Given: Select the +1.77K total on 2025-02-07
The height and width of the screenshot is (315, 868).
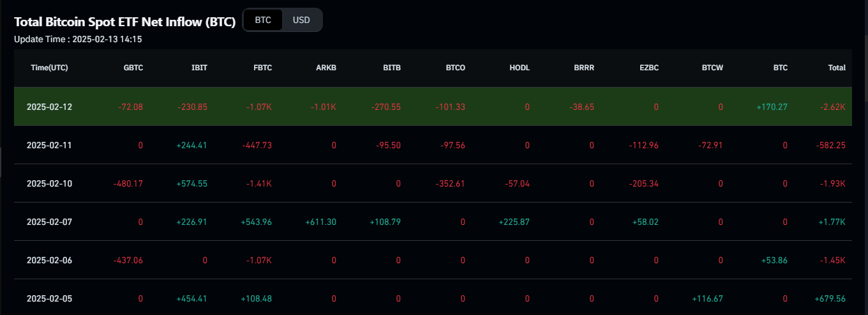Looking at the screenshot, I should (833, 222).
